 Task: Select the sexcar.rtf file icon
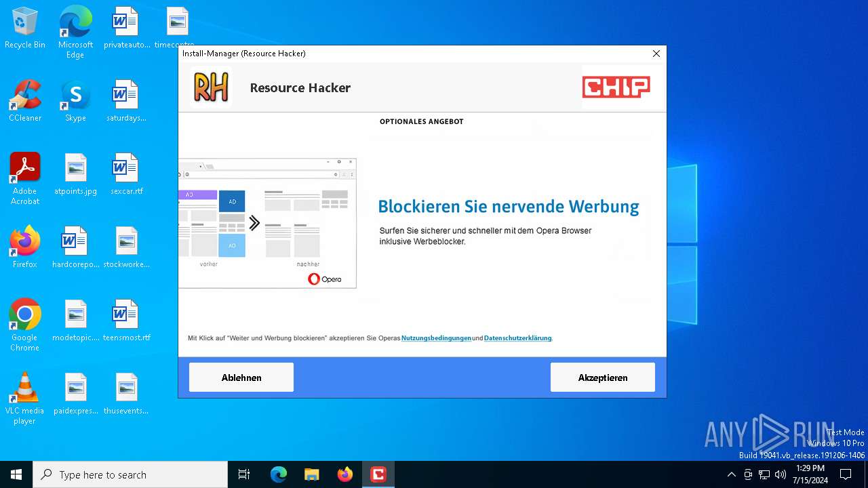[x=126, y=175]
